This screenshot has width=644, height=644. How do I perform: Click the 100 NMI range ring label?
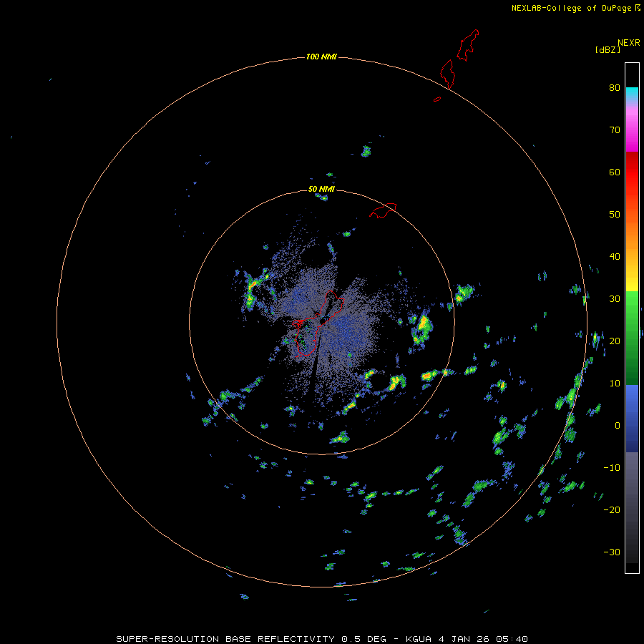(321, 57)
